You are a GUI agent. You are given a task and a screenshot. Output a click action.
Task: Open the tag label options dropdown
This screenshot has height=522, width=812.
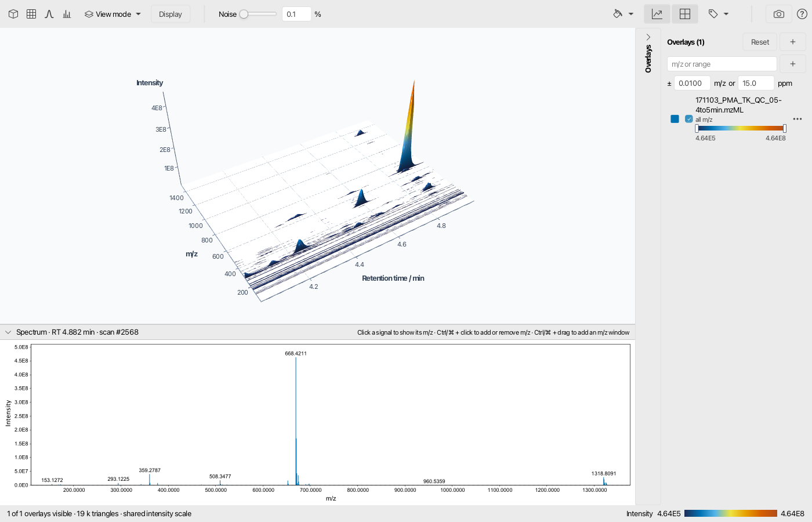pos(718,14)
